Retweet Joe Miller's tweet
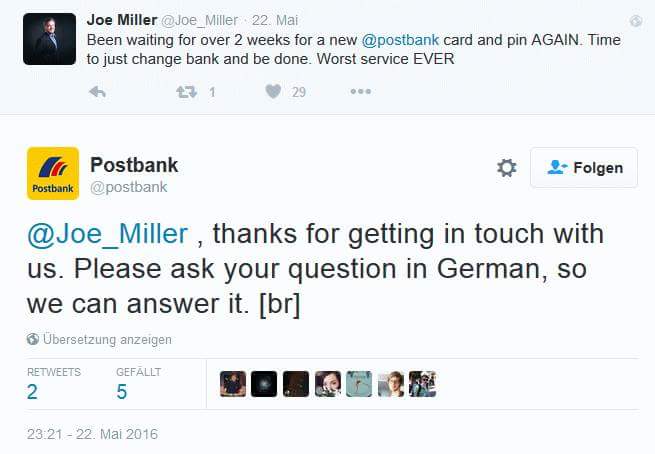Screen dimensions: 655x454 click(x=186, y=92)
